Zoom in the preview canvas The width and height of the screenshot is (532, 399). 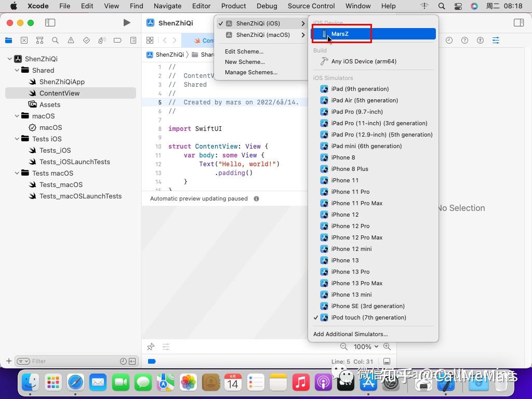point(387,347)
